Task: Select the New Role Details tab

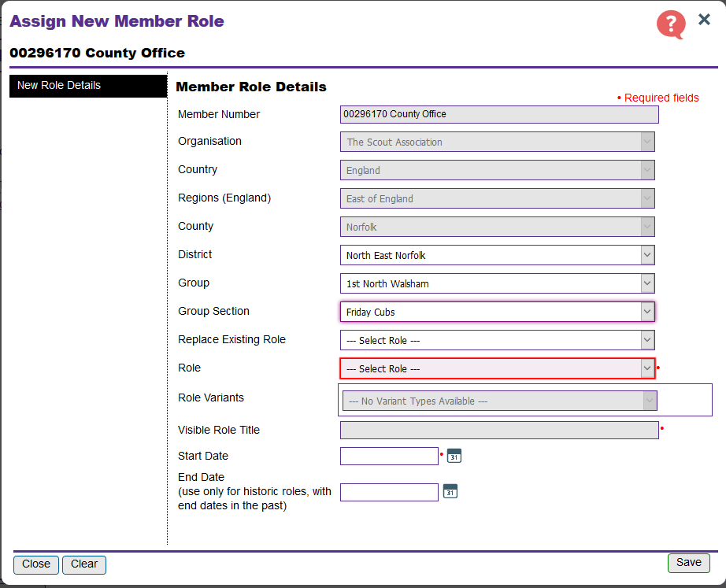Action: click(87, 86)
